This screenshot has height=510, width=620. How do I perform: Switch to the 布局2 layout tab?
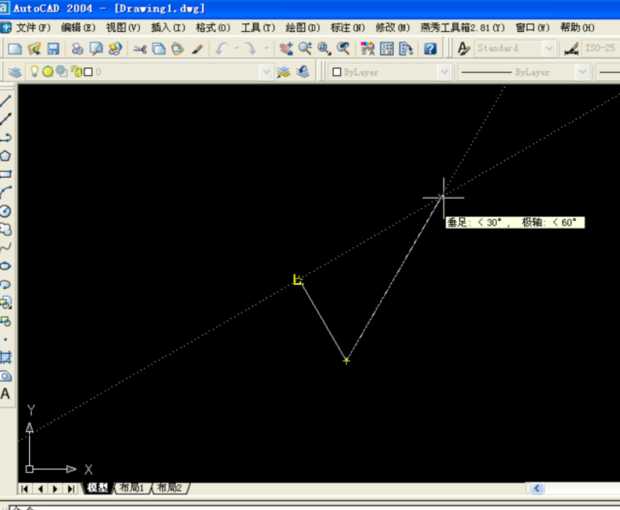tap(170, 488)
